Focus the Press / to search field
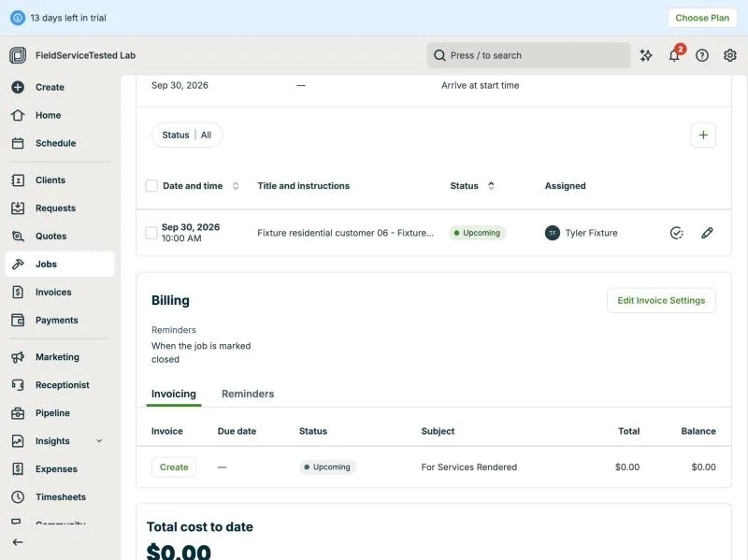The image size is (748, 560). pyautogui.click(x=528, y=55)
